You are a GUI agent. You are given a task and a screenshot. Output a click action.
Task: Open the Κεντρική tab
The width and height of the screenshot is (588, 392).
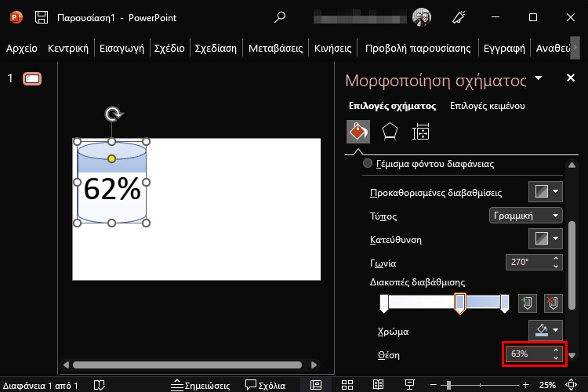68,49
